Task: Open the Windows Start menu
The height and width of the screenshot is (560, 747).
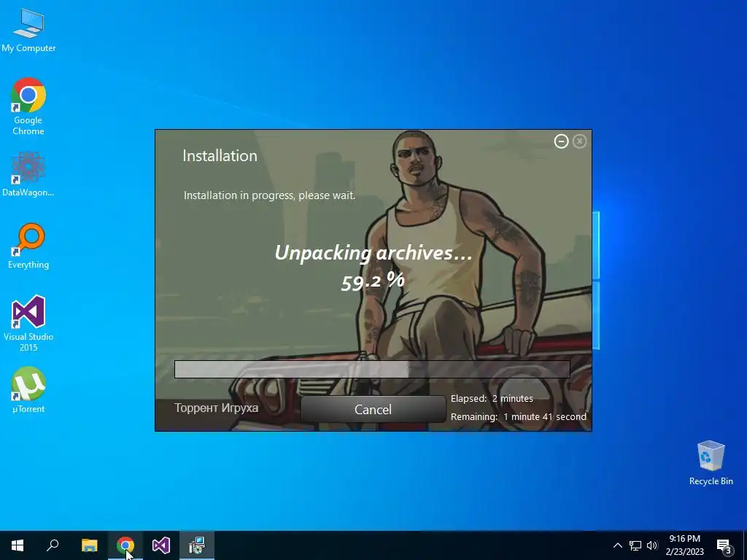Action: [18, 545]
